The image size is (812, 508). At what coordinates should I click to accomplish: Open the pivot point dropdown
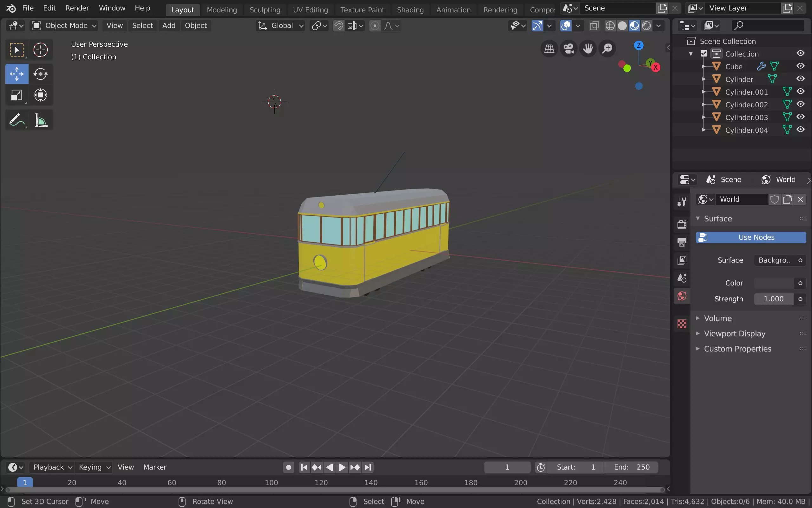(319, 25)
